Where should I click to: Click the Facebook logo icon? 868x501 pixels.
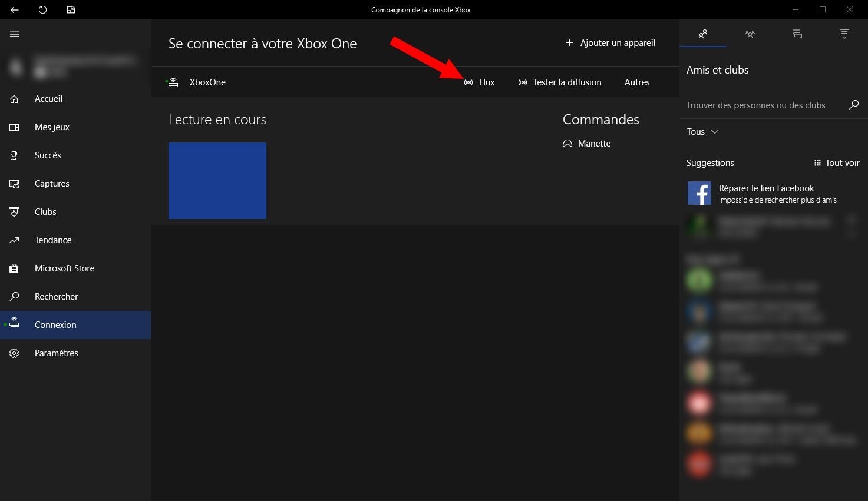click(699, 193)
